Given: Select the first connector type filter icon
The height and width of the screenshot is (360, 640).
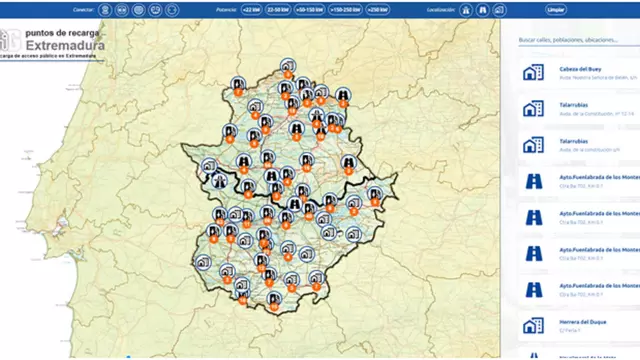Looking at the screenshot, I should tap(105, 10).
